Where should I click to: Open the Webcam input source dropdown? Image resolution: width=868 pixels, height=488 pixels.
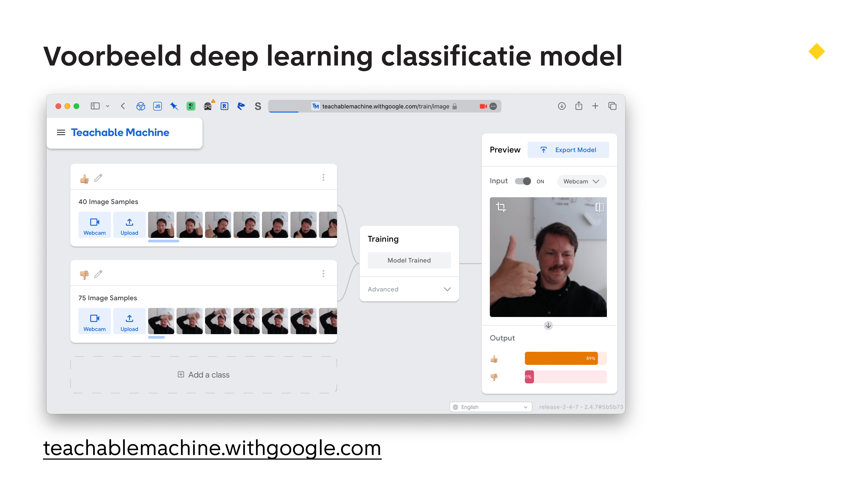582,181
